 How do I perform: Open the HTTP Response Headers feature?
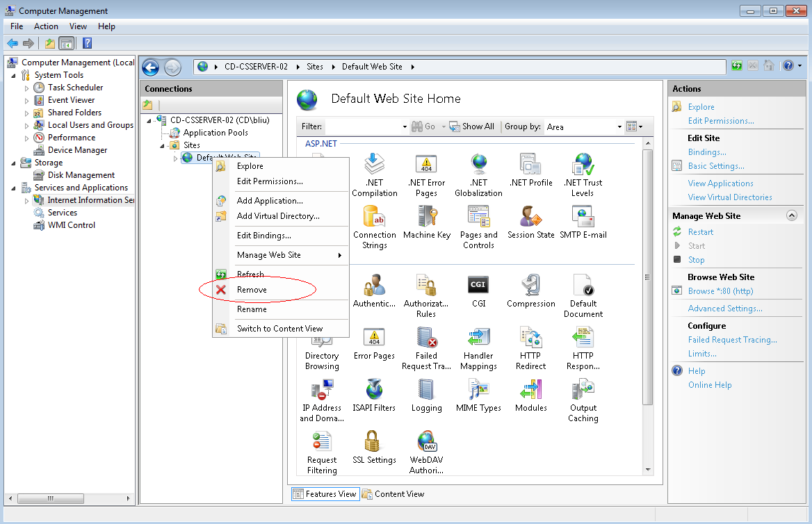pyautogui.click(x=583, y=348)
